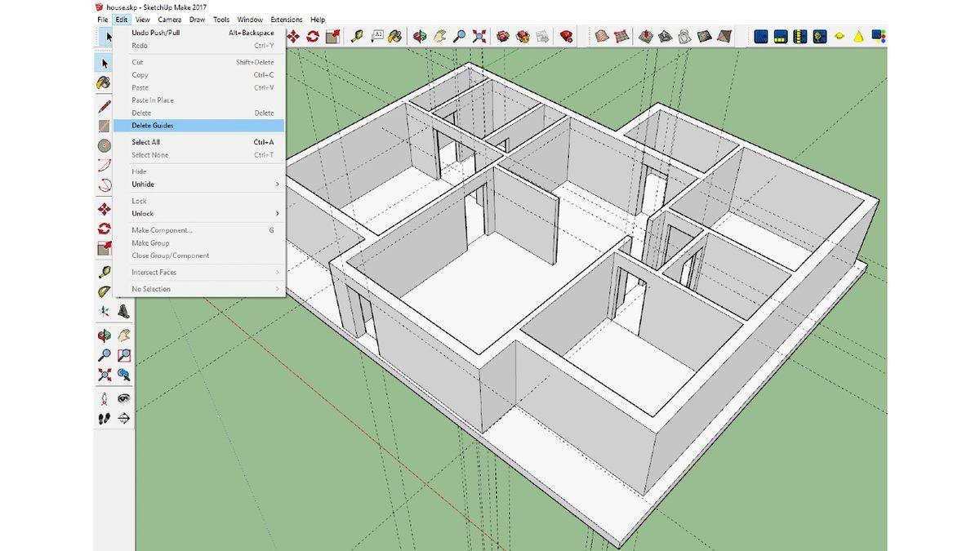Select the Eraser tool
This screenshot has height=551, width=980.
click(x=102, y=82)
